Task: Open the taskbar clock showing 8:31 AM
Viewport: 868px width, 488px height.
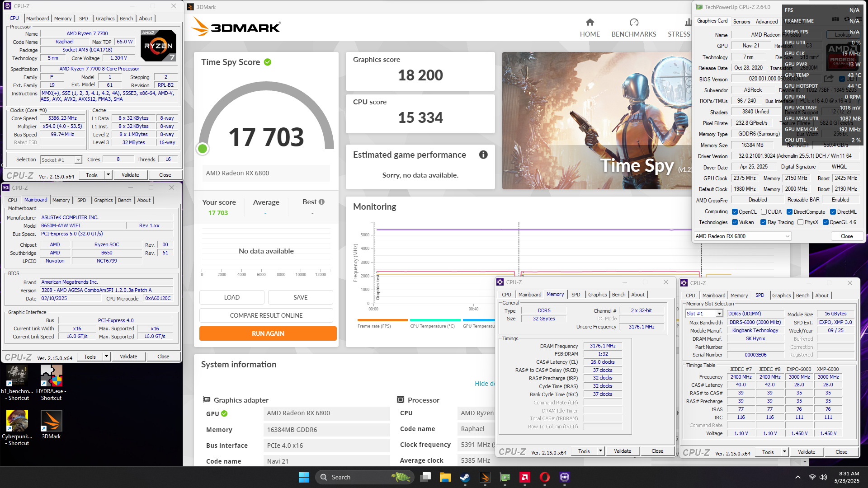Action: click(x=847, y=477)
